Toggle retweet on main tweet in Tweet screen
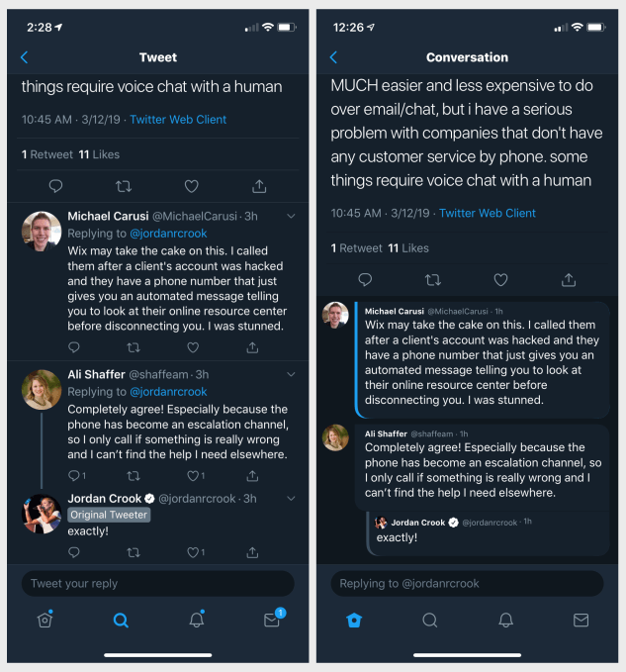This screenshot has width=626, height=672. click(124, 186)
